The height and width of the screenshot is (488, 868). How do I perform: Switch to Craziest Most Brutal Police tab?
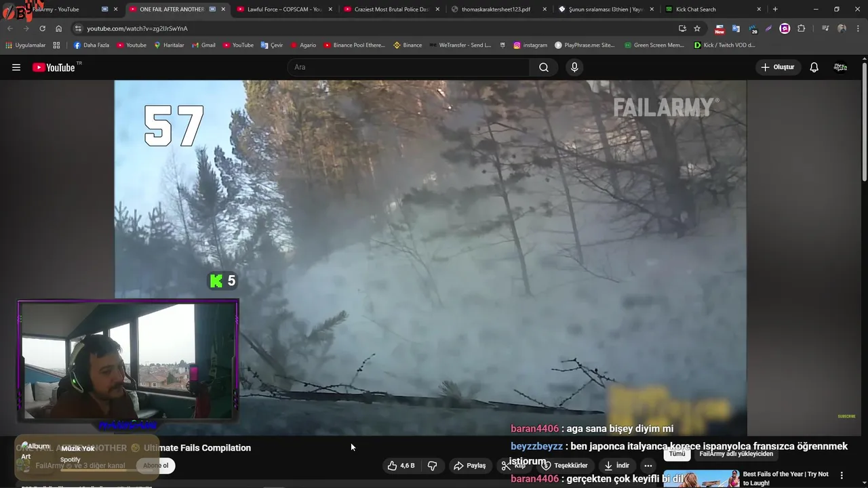391,9
